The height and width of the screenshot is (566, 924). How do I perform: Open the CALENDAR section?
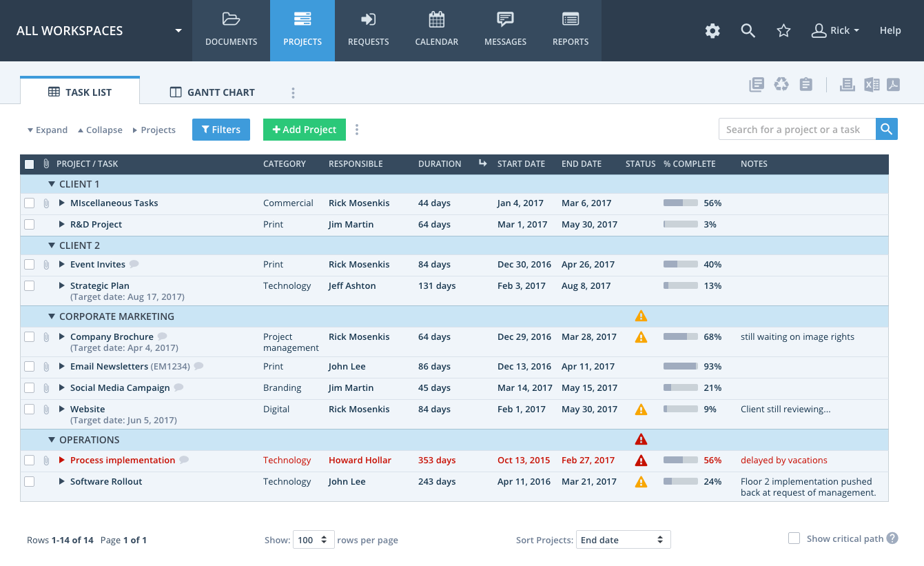click(x=436, y=30)
